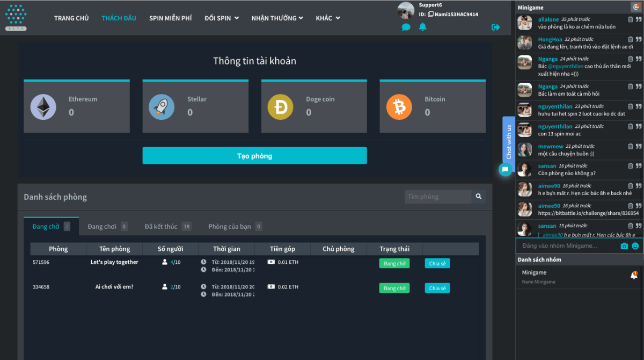Delete the message from sansan 16 phút trước

631,166
